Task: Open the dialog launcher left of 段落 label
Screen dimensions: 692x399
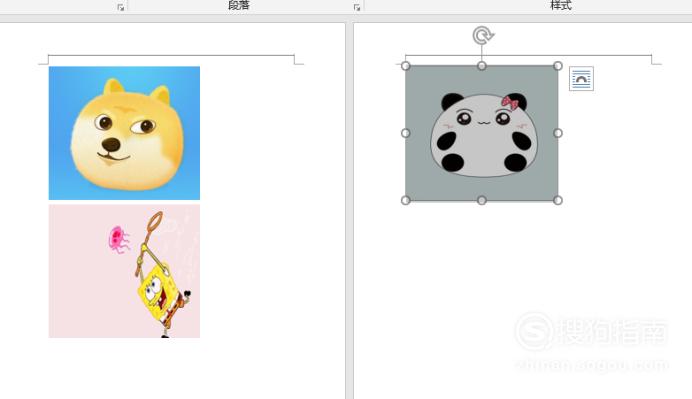Action: (120, 7)
